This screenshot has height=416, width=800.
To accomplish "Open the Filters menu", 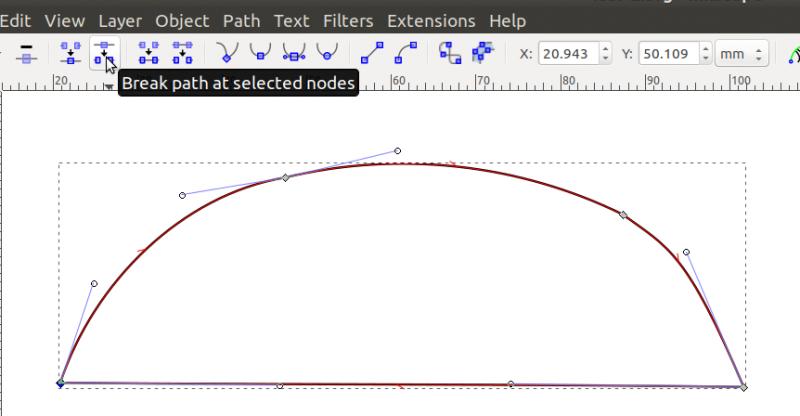I will pos(349,20).
